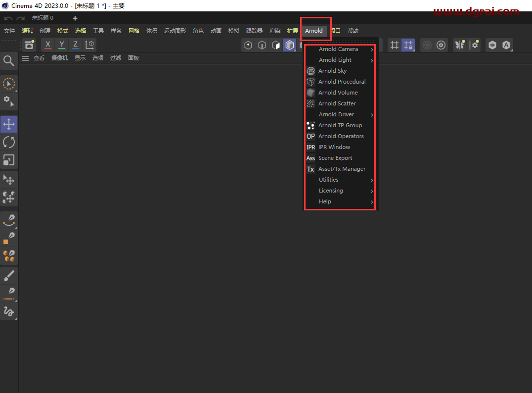Click the orange cubes paint tool icon
This screenshot has height=393, width=532.
point(9,256)
